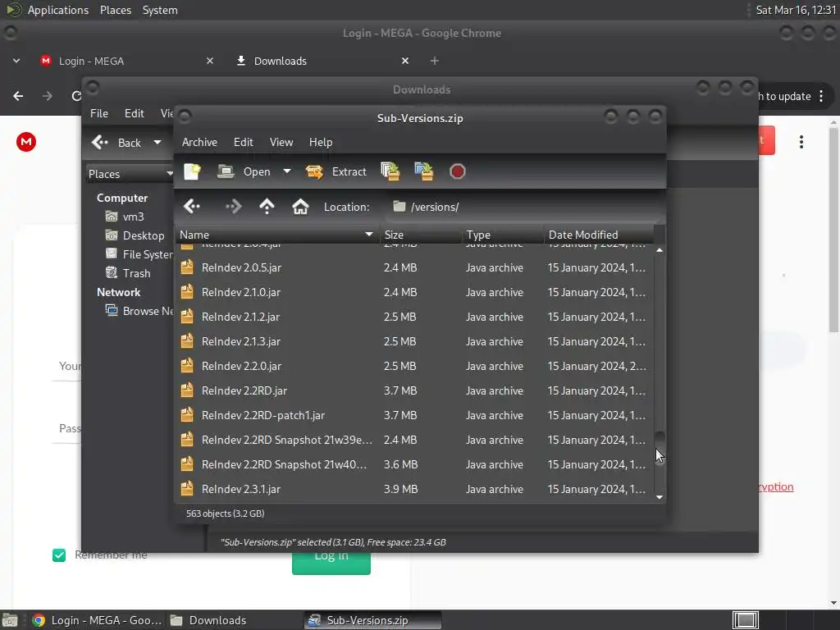
Task: Go up one level in archive
Action: pos(267,206)
